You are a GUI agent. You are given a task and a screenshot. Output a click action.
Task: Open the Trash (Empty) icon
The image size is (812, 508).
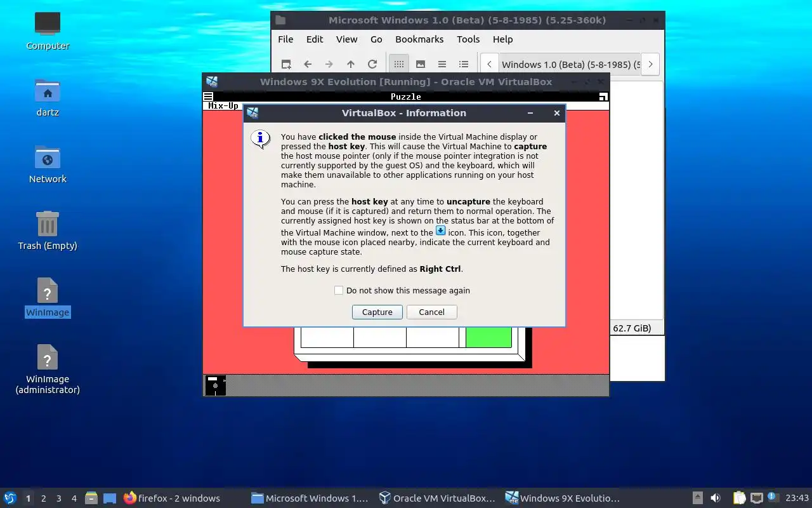48,231
